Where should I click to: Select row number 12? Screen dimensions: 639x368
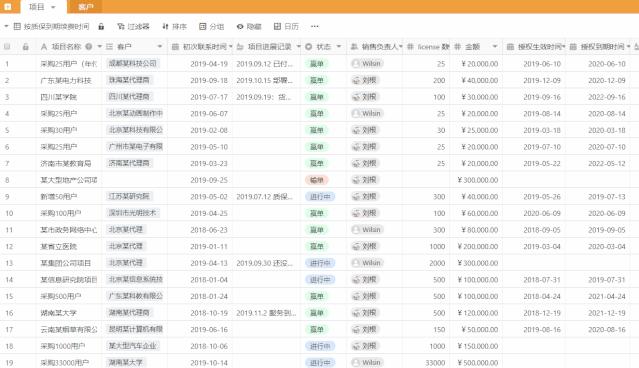9,247
